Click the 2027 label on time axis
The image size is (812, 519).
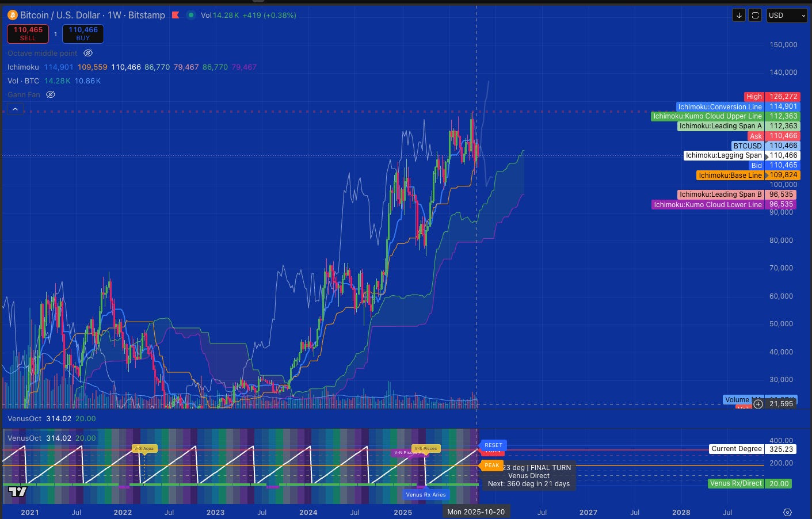tap(588, 512)
